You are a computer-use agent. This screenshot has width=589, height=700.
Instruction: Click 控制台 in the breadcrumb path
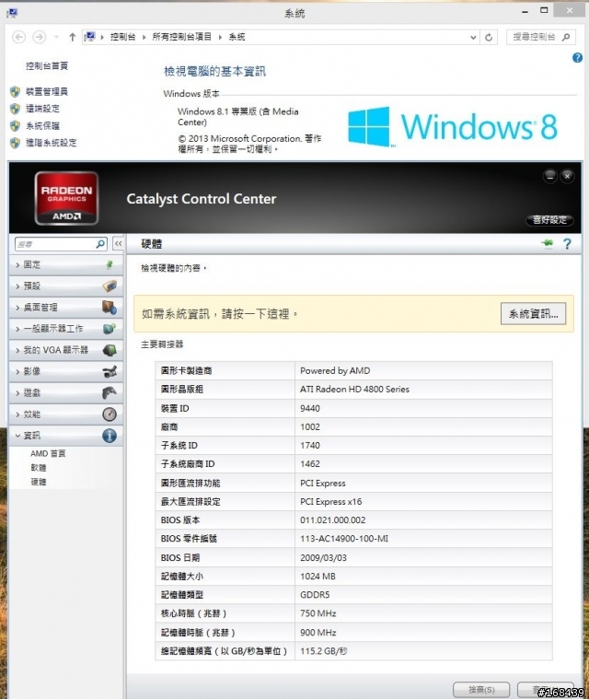click(122, 37)
